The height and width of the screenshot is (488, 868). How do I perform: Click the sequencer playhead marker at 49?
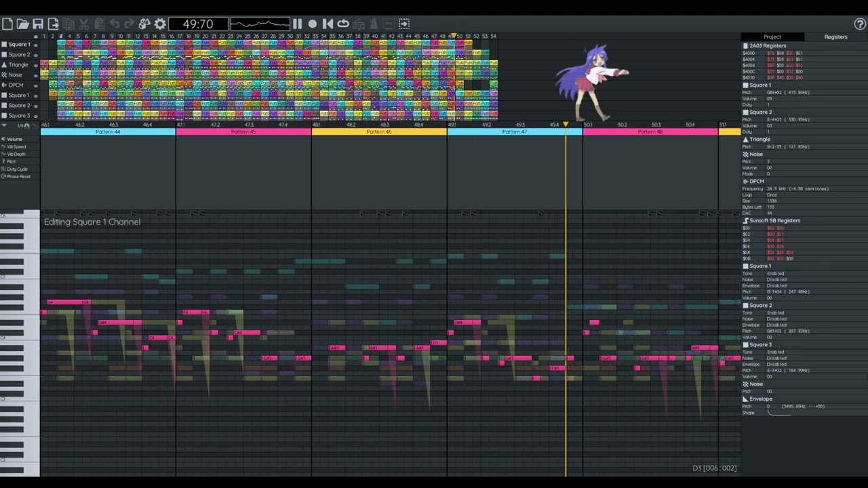coord(454,36)
